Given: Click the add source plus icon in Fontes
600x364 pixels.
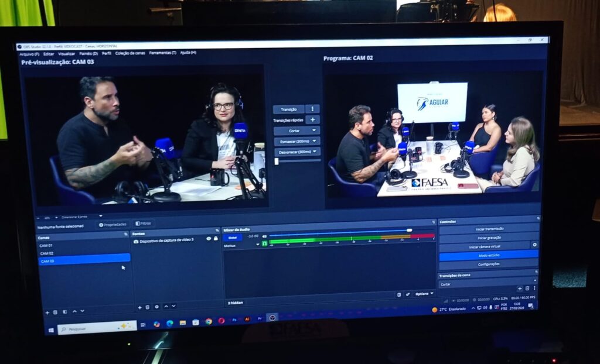Looking at the screenshot, I should coord(139,307).
